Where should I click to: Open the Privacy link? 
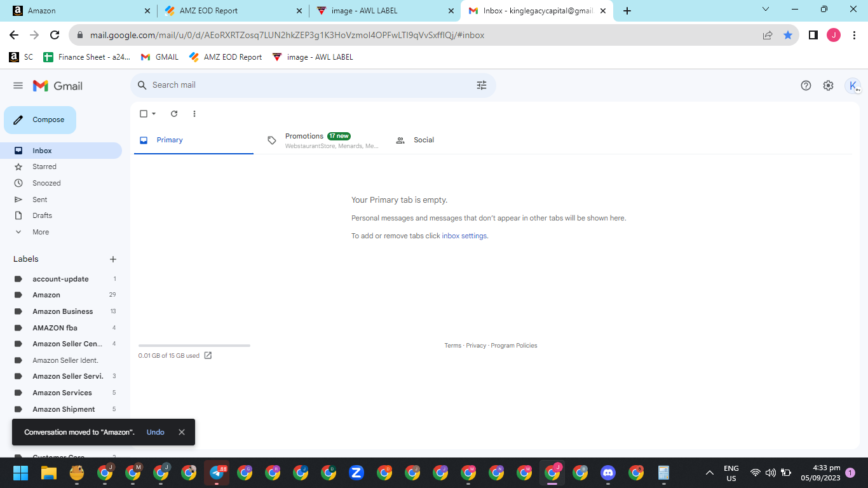pyautogui.click(x=476, y=346)
